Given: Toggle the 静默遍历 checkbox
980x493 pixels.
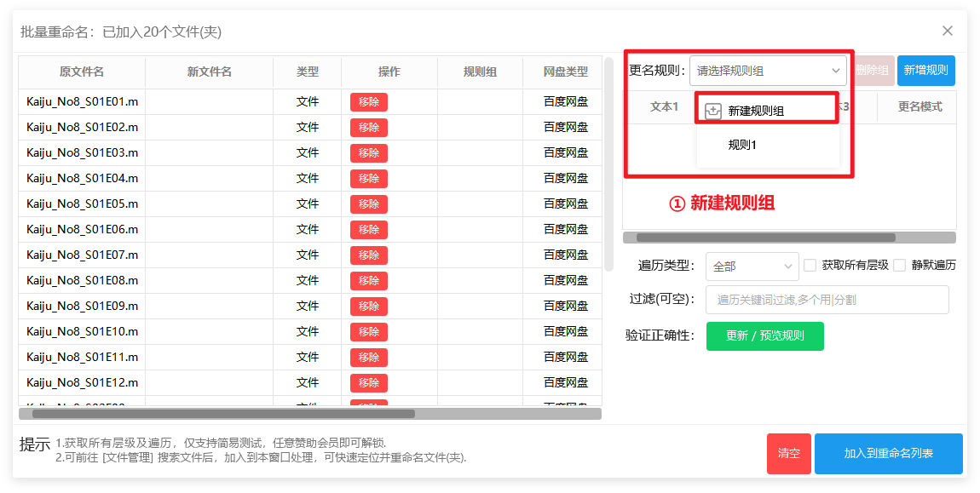Looking at the screenshot, I should (x=900, y=265).
